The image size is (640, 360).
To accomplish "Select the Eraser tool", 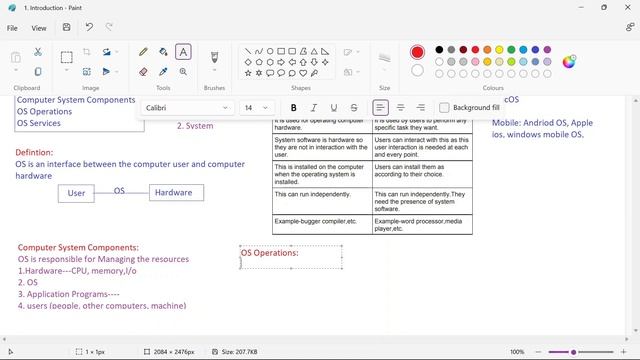I will 143,72.
